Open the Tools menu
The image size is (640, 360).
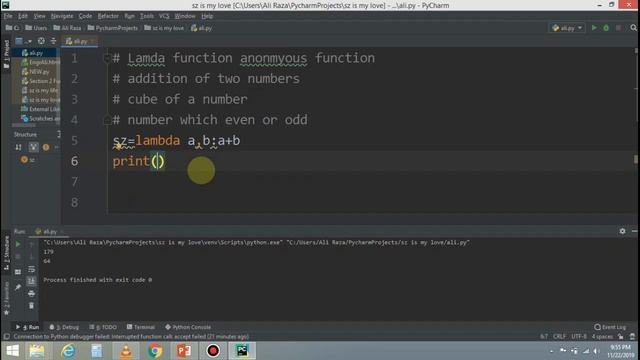click(147, 16)
